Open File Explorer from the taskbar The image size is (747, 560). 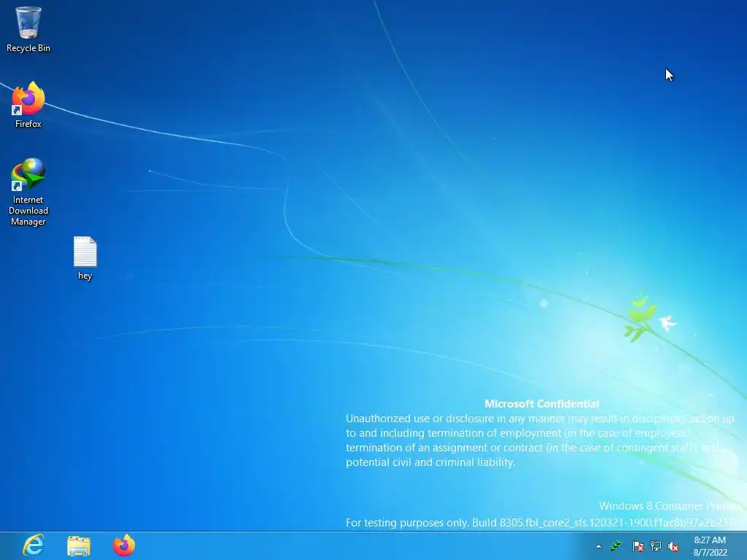pyautogui.click(x=79, y=545)
